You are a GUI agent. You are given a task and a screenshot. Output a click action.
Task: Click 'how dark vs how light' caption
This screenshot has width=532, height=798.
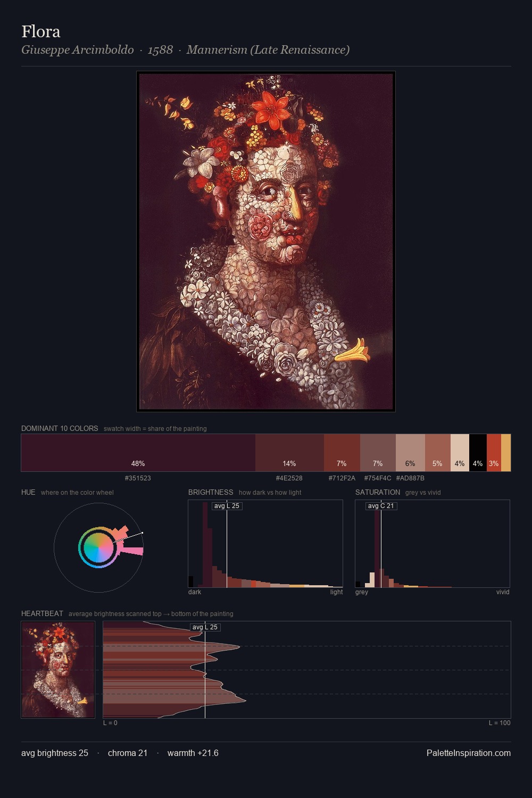coord(270,493)
